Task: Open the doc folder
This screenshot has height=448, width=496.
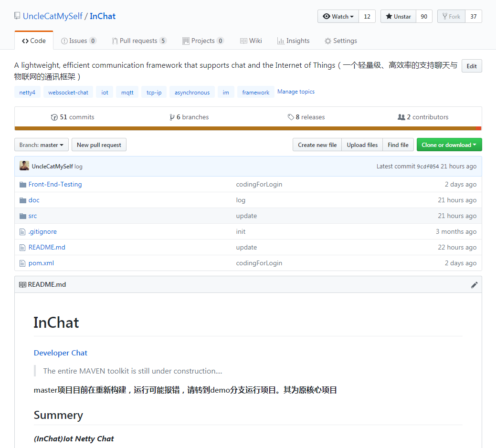Action: 34,200
